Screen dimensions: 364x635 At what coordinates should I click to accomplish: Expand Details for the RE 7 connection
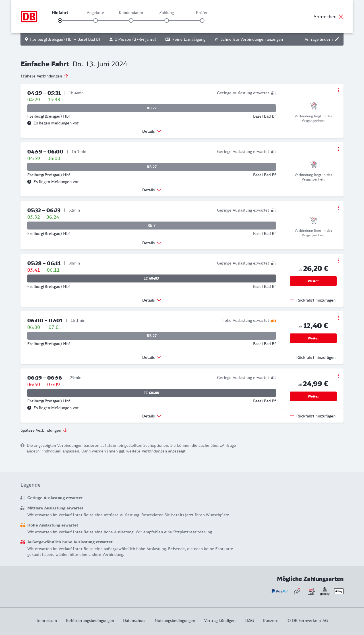tap(151, 243)
